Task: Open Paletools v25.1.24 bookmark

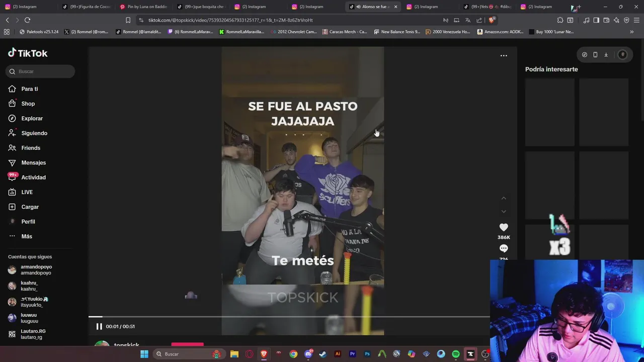Action: pyautogui.click(x=39, y=32)
